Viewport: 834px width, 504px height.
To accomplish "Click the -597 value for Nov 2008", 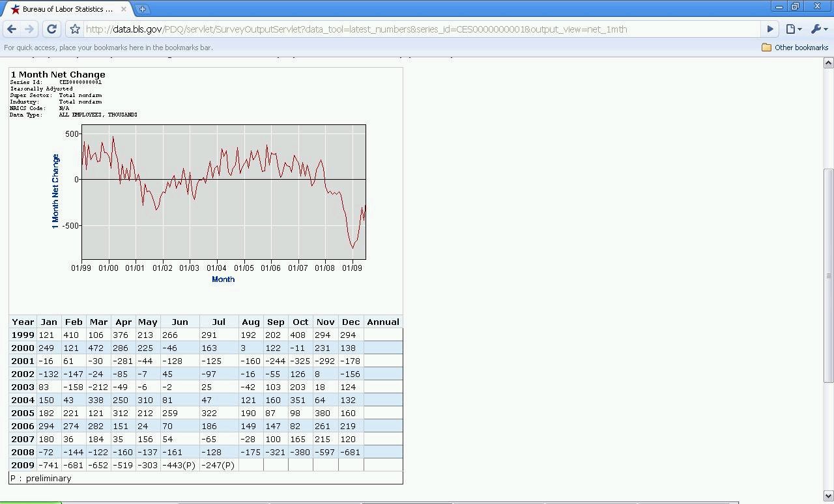I will tap(325, 452).
